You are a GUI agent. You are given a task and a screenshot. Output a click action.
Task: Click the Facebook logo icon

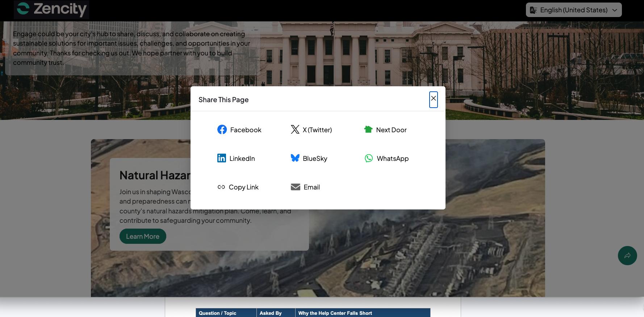point(222,130)
